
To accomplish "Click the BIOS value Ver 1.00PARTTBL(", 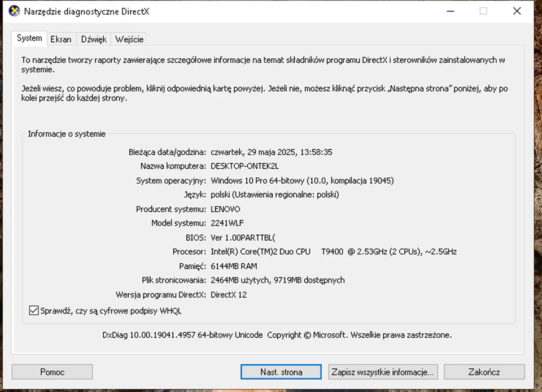I will coord(243,238).
